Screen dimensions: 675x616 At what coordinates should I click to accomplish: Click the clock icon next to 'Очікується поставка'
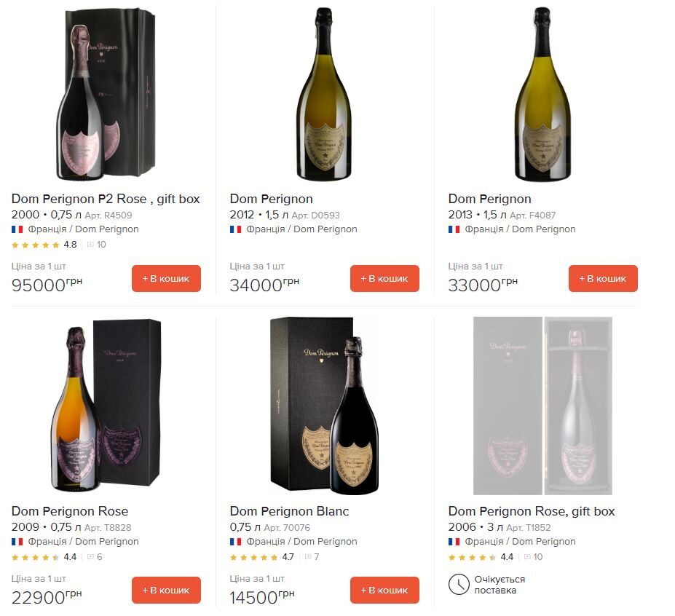point(458,584)
